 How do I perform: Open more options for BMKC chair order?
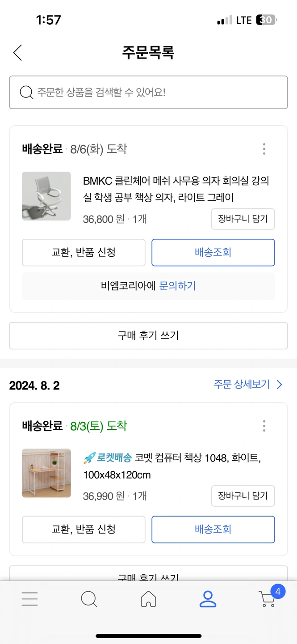click(264, 149)
